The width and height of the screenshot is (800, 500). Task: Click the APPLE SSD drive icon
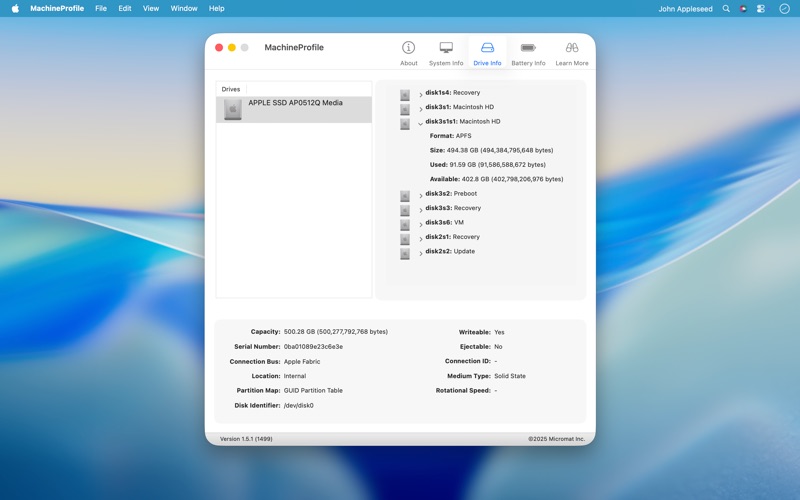click(x=233, y=109)
